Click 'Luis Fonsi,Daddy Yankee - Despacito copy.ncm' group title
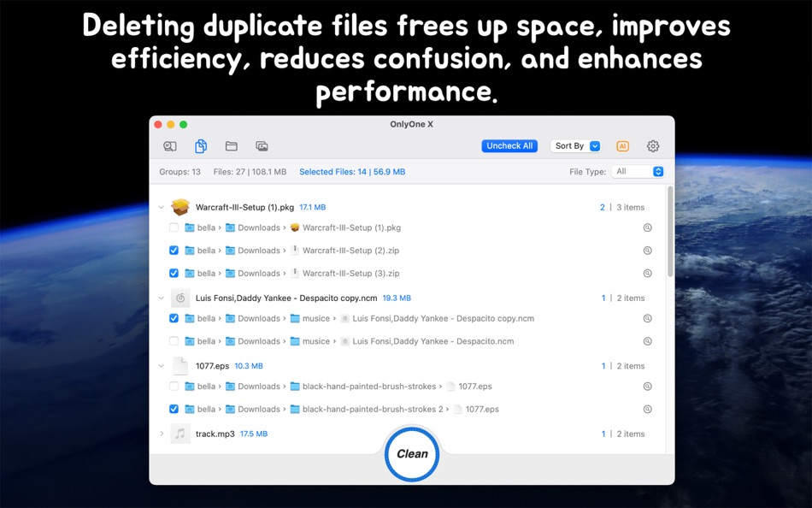The image size is (812, 508). 286,298
